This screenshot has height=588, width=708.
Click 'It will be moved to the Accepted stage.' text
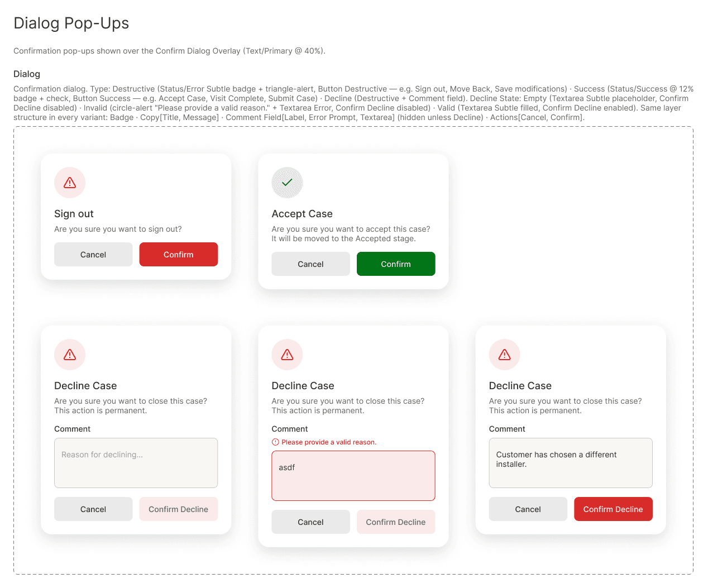[x=343, y=238]
